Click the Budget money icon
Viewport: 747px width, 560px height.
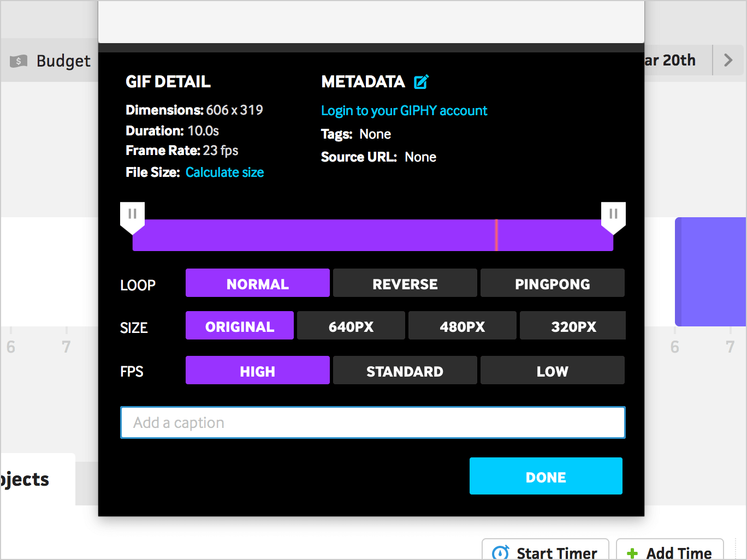click(x=19, y=61)
